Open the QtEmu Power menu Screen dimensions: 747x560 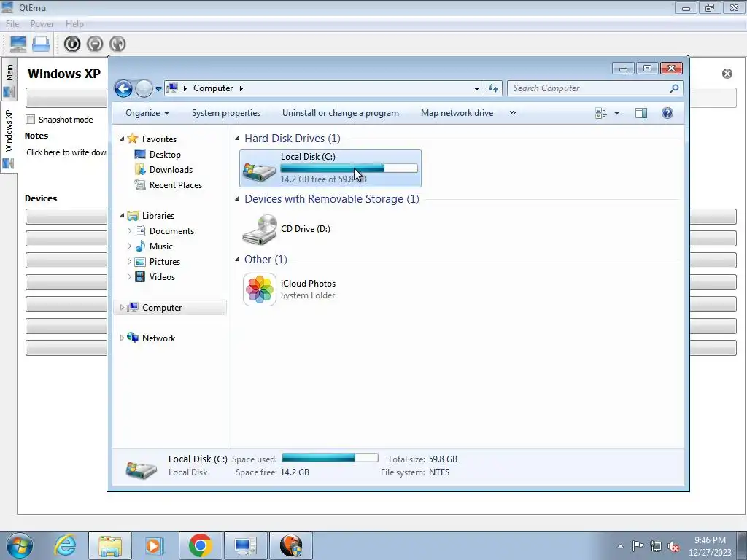(x=42, y=24)
